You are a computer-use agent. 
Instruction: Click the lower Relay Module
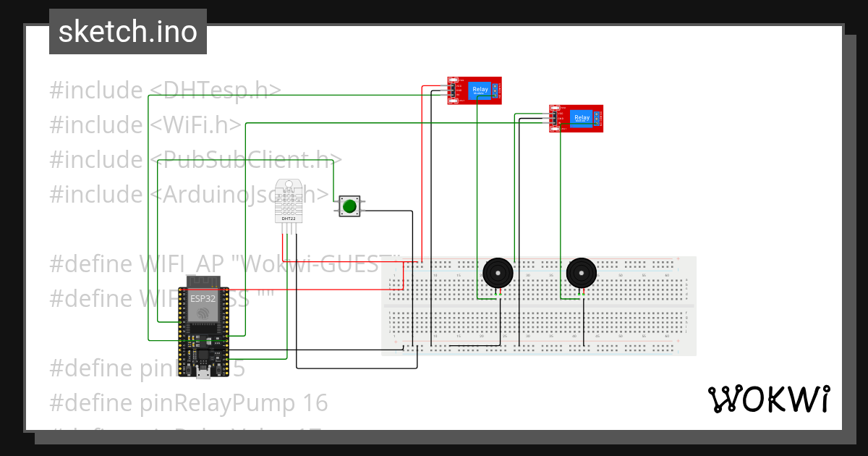(575, 118)
